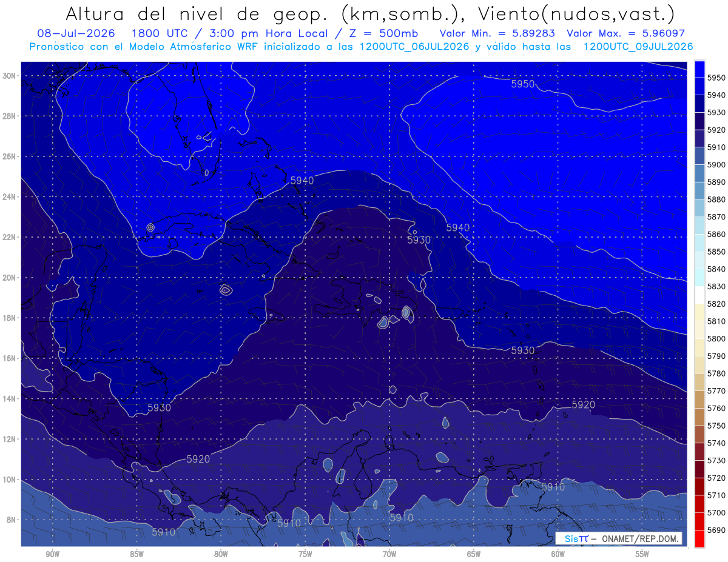Click the "5830" color bar label
728x562 pixels.
pyautogui.click(x=716, y=286)
